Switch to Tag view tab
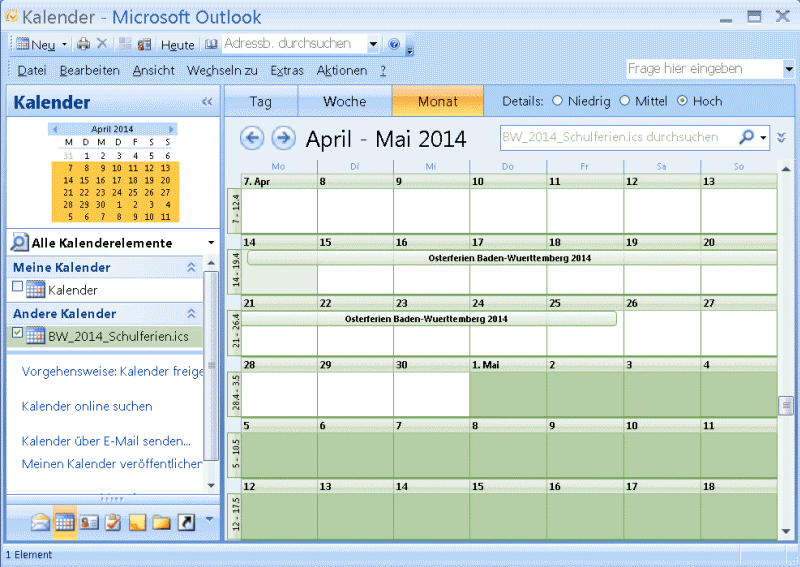Viewport: 800px width, 567px height. tap(261, 101)
